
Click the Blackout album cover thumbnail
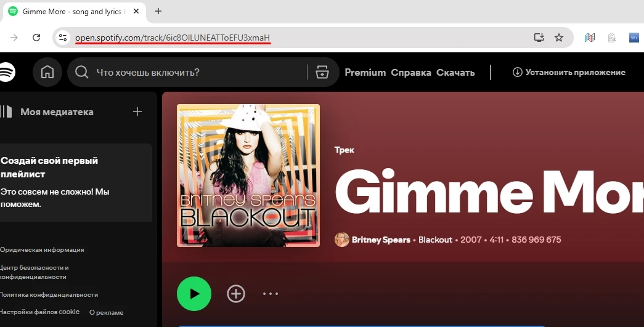coord(248,176)
